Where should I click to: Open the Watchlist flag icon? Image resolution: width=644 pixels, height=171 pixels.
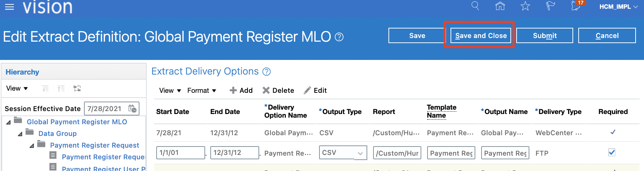tap(550, 6)
